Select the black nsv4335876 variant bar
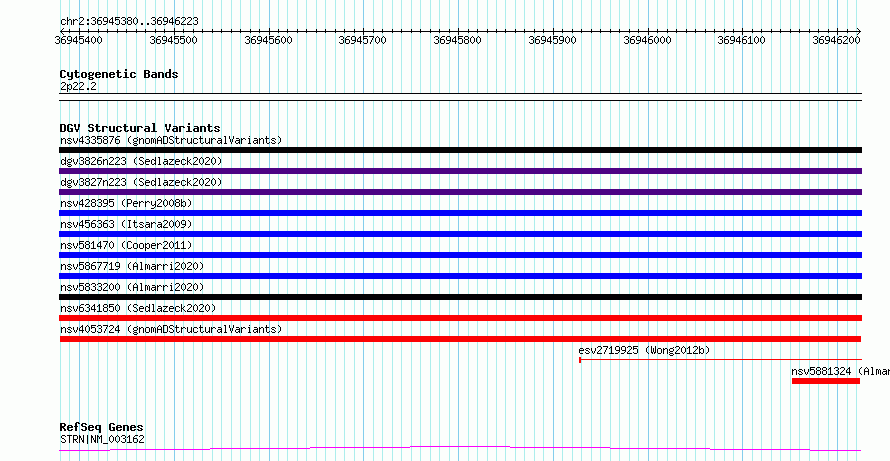The image size is (890, 461). tap(460, 150)
